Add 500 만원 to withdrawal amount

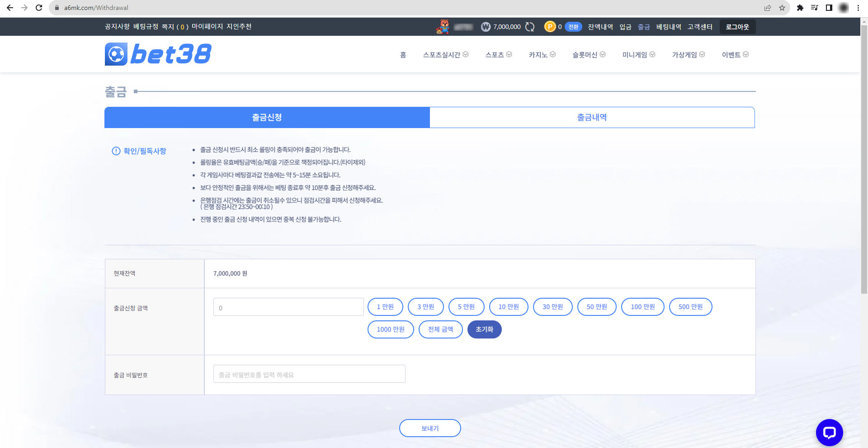pyautogui.click(x=691, y=307)
